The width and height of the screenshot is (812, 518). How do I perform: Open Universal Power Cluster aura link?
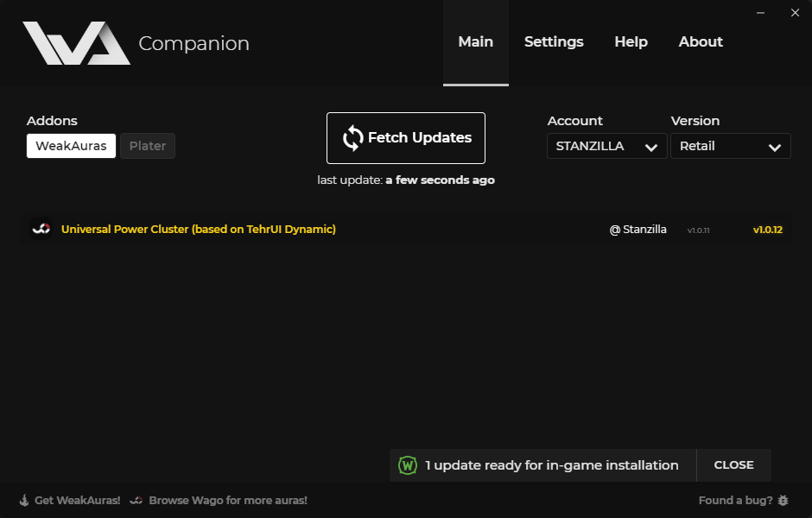pos(199,230)
